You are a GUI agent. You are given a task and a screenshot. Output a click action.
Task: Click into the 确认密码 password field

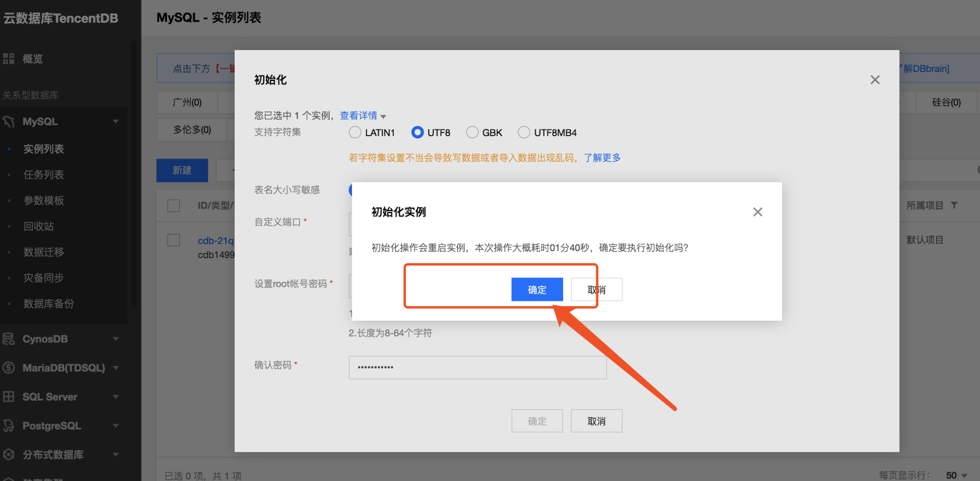[x=478, y=367]
